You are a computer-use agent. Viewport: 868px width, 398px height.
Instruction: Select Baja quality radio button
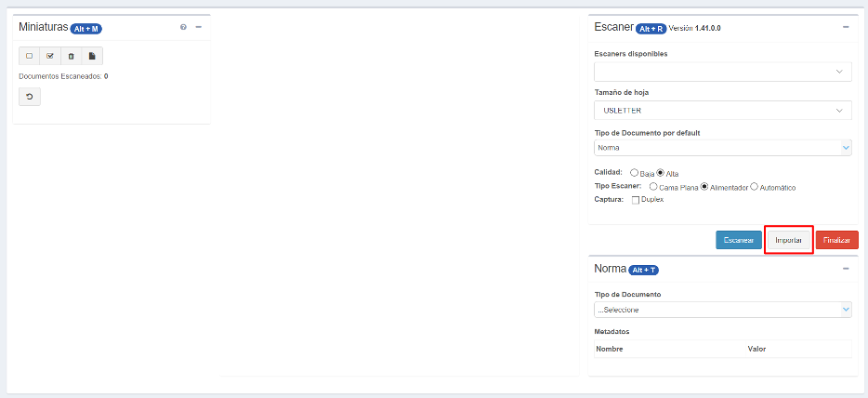coord(635,173)
